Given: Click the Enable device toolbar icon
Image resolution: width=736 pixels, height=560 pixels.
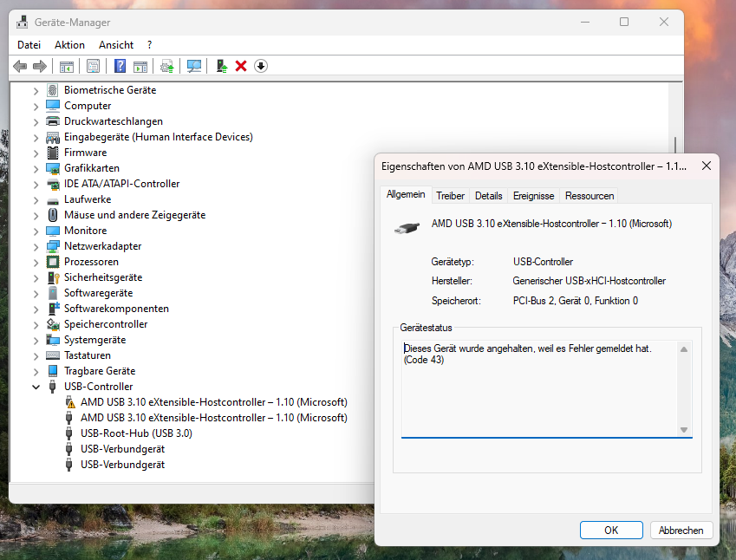Looking at the screenshot, I should pos(222,66).
